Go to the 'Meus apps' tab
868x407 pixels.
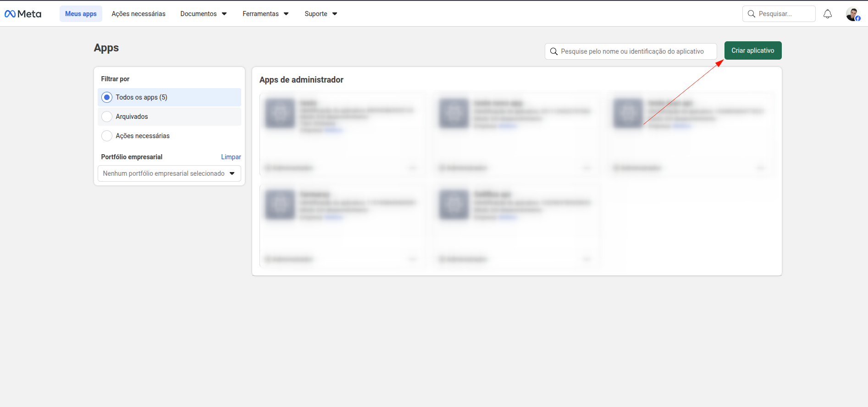pos(81,14)
